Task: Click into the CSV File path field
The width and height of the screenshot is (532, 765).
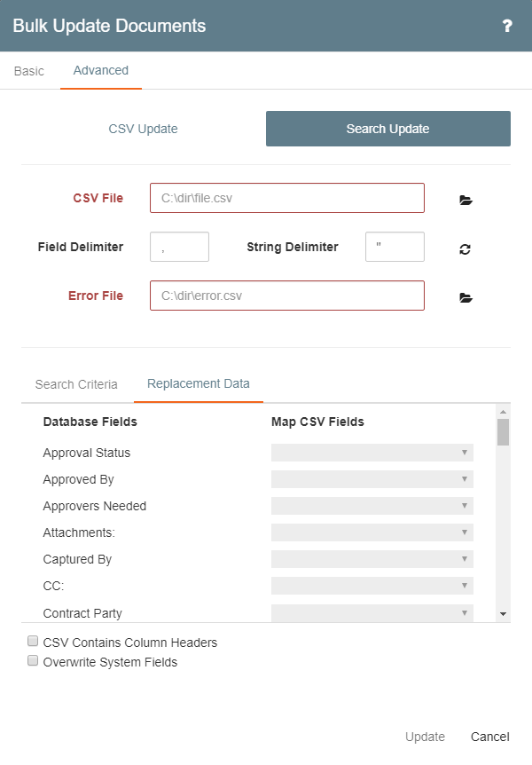Action: pyautogui.click(x=287, y=198)
